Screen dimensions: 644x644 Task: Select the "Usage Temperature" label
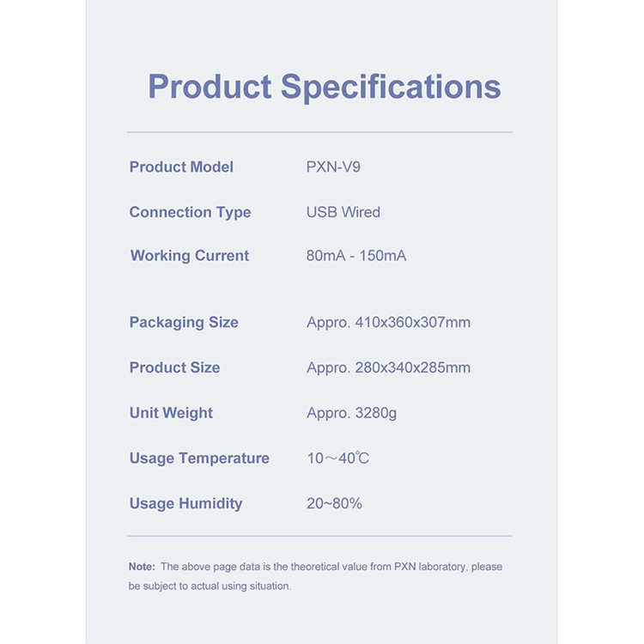(199, 459)
